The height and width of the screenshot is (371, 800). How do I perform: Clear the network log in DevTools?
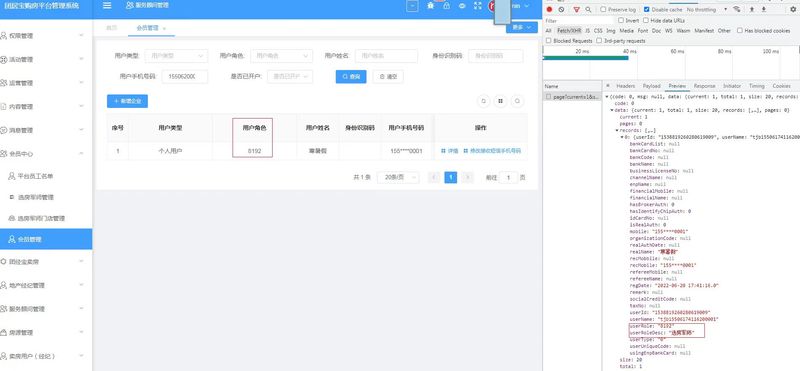[561, 9]
